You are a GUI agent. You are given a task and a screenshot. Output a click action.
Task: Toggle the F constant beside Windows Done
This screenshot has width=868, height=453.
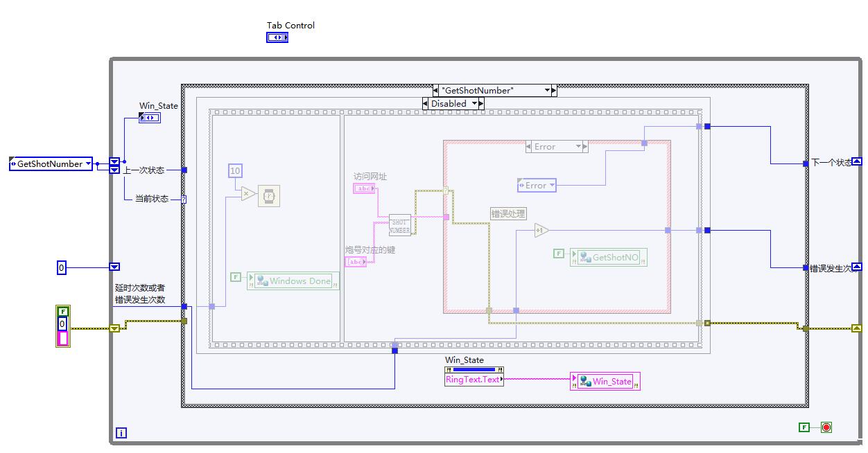pos(236,277)
